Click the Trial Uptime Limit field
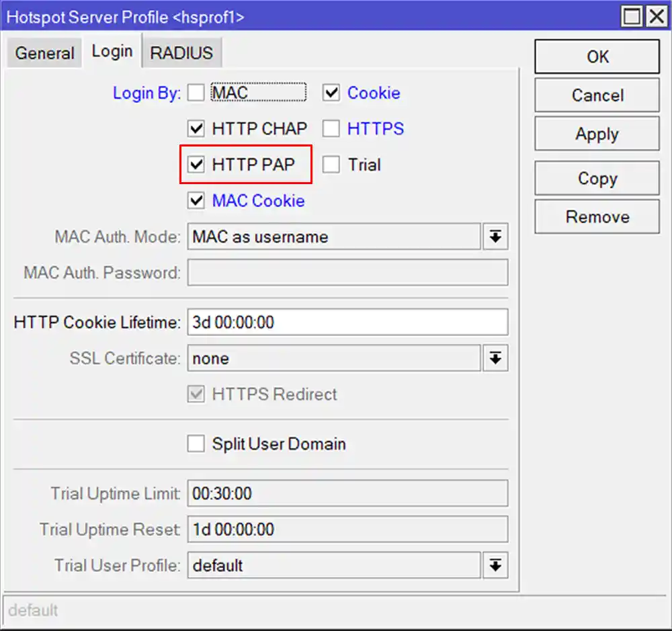 pyautogui.click(x=347, y=493)
